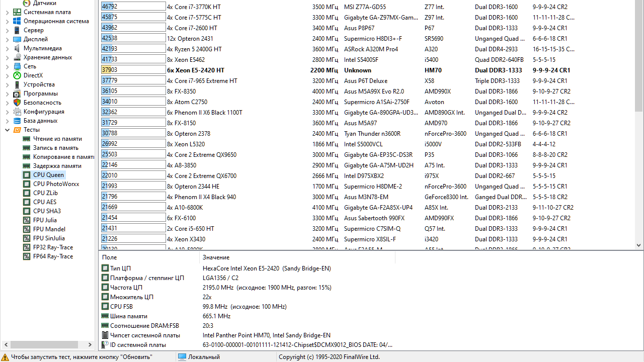Click the warning icon in the status bar
The image size is (644, 362).
click(x=5, y=357)
